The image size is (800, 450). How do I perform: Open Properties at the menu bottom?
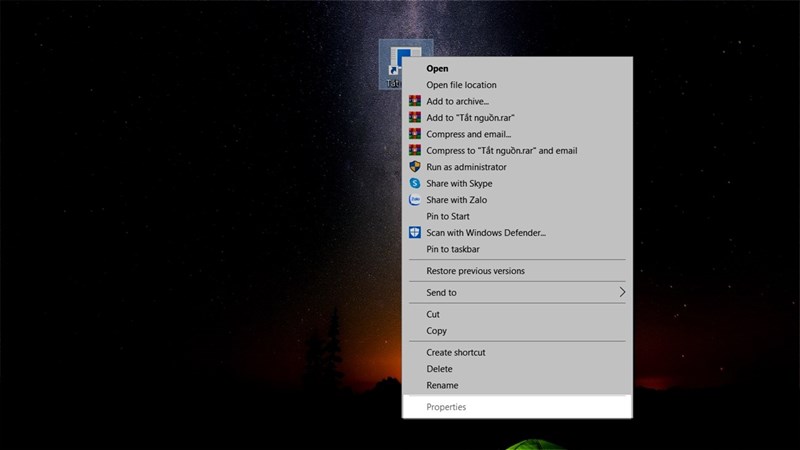click(x=446, y=407)
